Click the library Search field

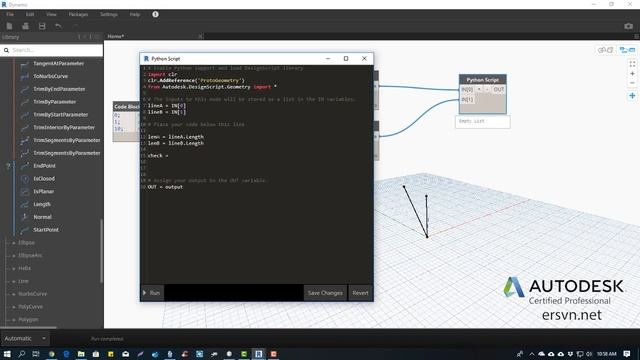coord(51,50)
